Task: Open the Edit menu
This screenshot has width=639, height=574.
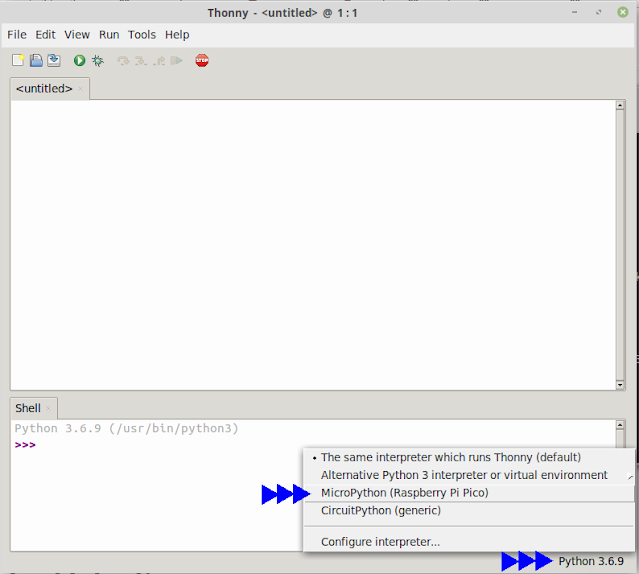Action: pos(45,35)
